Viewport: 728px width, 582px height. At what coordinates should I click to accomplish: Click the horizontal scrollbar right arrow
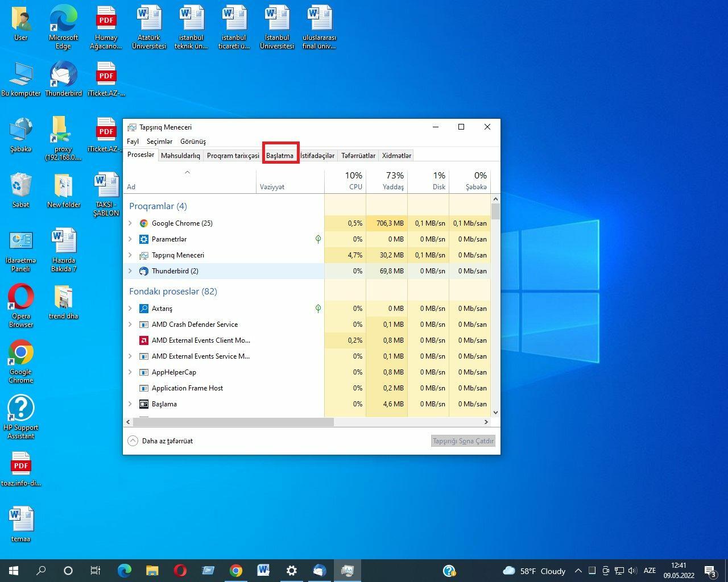(x=486, y=422)
